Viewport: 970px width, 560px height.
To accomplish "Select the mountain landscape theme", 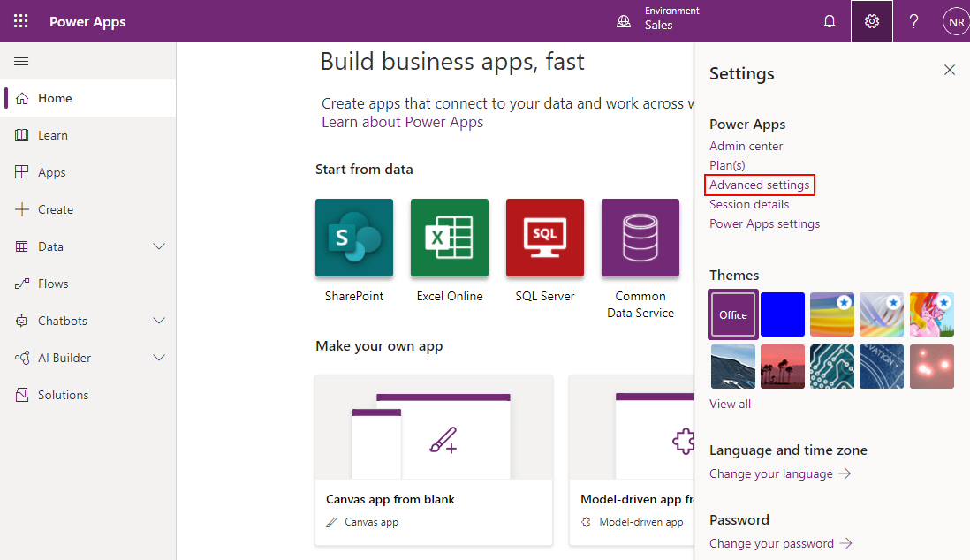I will (x=733, y=367).
